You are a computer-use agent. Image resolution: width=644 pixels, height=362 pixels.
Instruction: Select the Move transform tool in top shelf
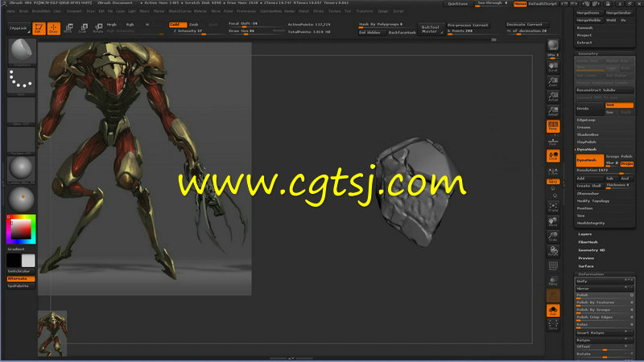[x=68, y=28]
